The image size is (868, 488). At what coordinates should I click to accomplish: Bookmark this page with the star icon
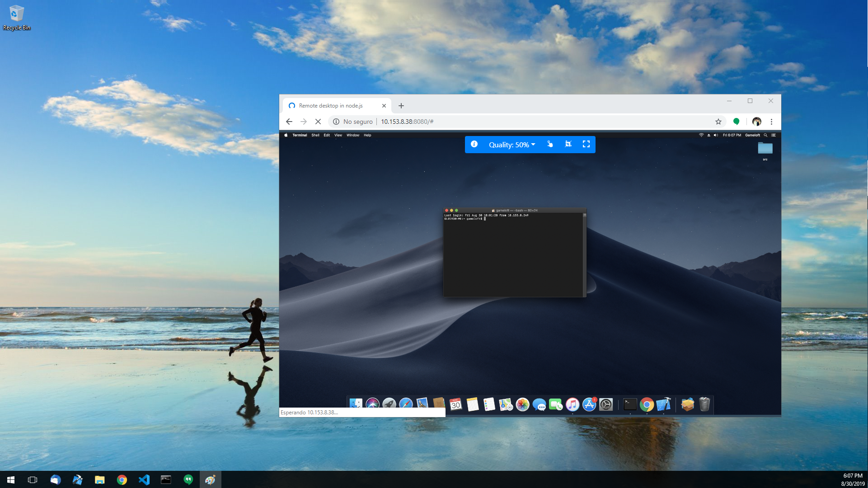[718, 122]
